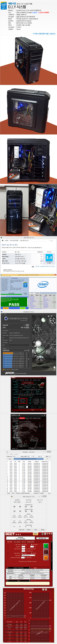Click XS Bench in Real Temp
Viewport: 57px width, 644px height.
[x=29, y=530]
